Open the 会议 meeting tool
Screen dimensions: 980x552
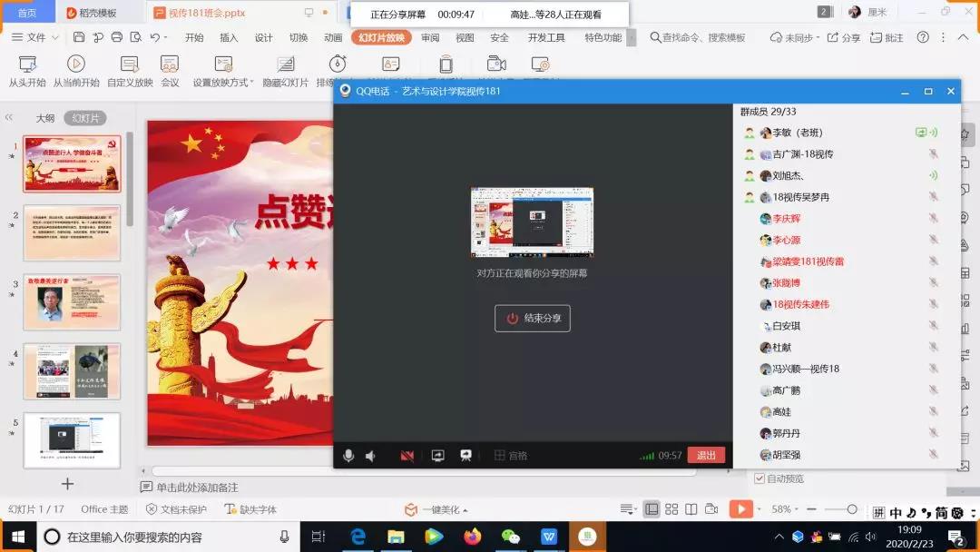[x=170, y=64]
